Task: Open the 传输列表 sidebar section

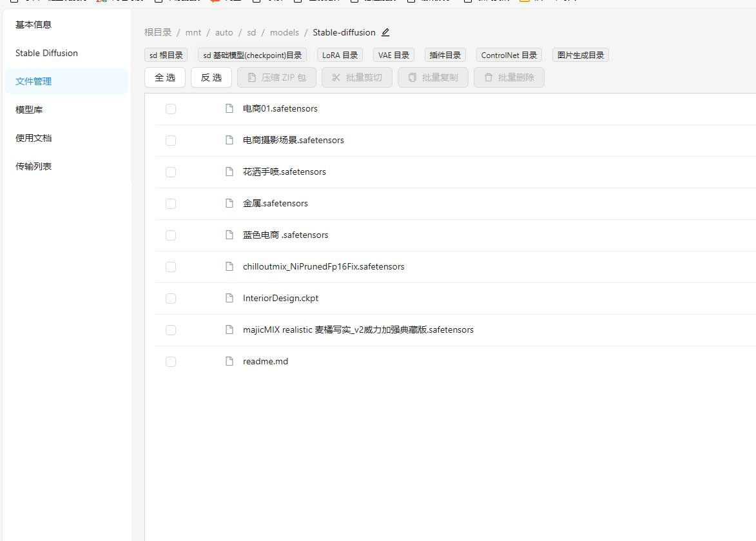Action: (33, 166)
